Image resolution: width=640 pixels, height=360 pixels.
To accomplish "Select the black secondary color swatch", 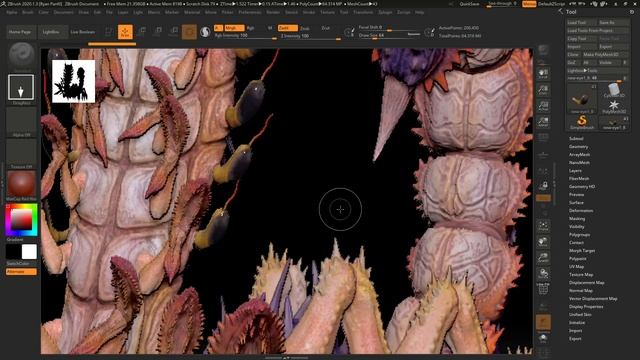I will click(x=13, y=252).
